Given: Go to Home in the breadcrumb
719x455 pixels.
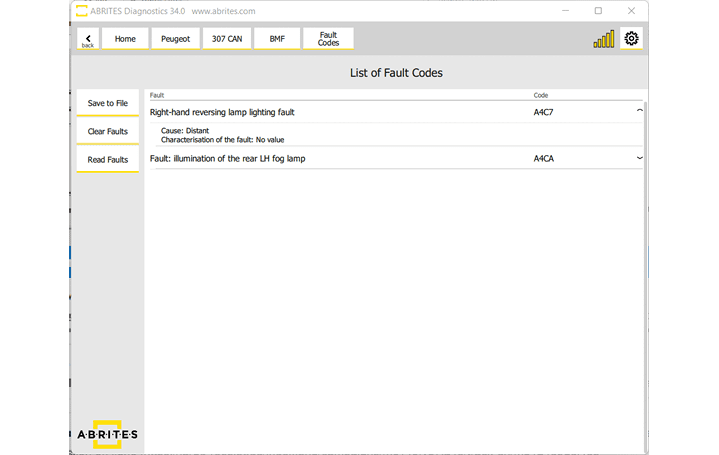Looking at the screenshot, I should (125, 39).
